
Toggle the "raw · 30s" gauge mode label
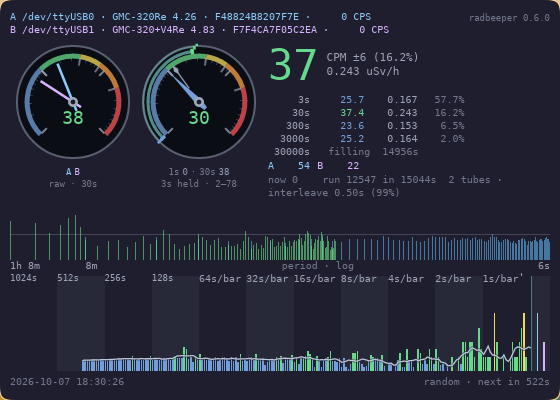(73, 184)
